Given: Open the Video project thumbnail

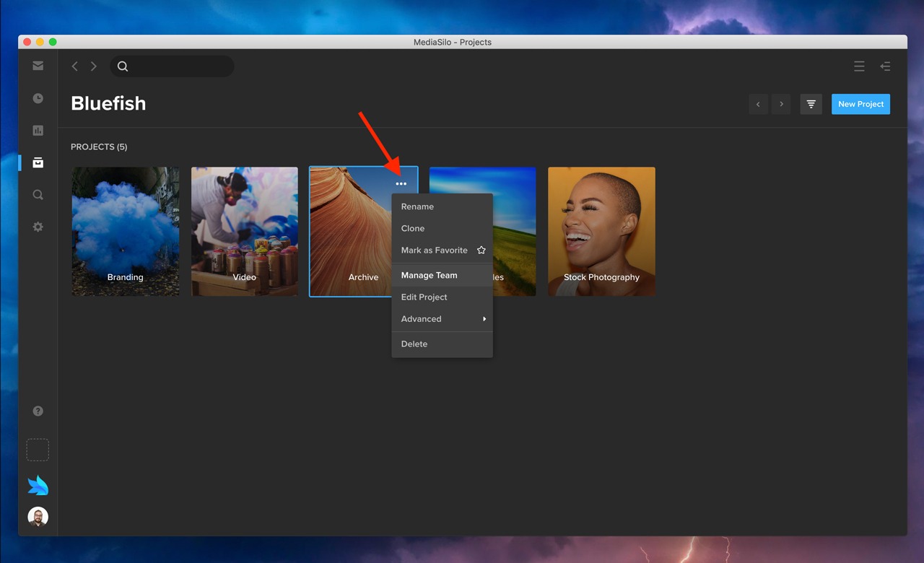Looking at the screenshot, I should click(245, 232).
